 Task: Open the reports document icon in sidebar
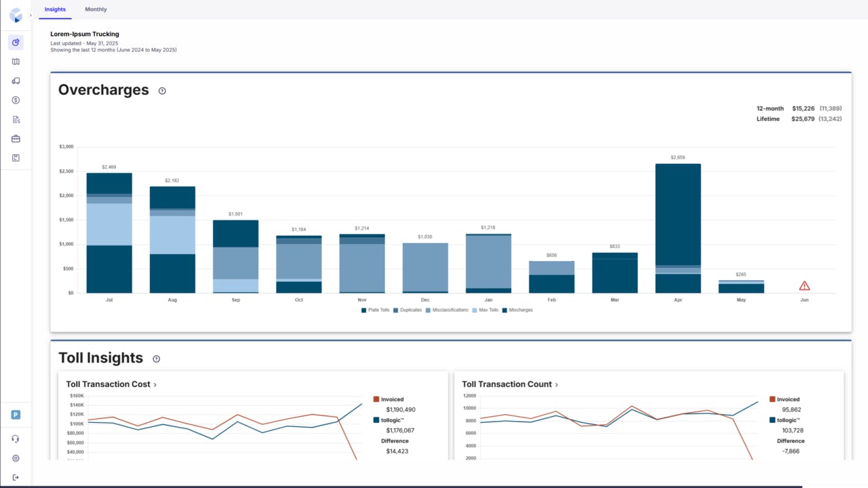(x=16, y=119)
